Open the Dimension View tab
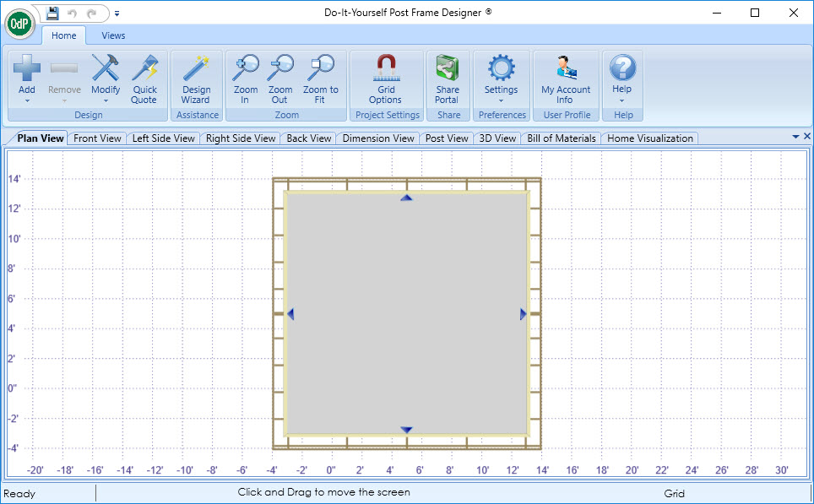This screenshot has height=504, width=814. (x=378, y=138)
